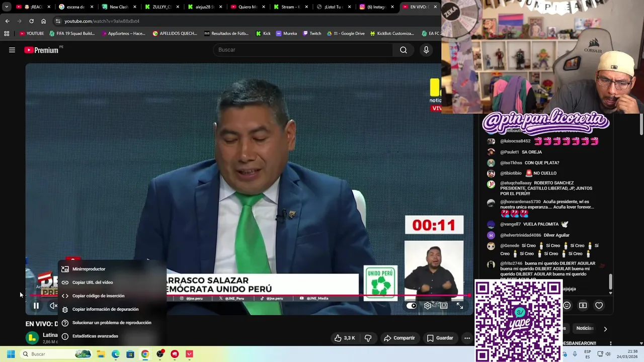Open Microsoft Edge from the taskbar

[115, 354]
